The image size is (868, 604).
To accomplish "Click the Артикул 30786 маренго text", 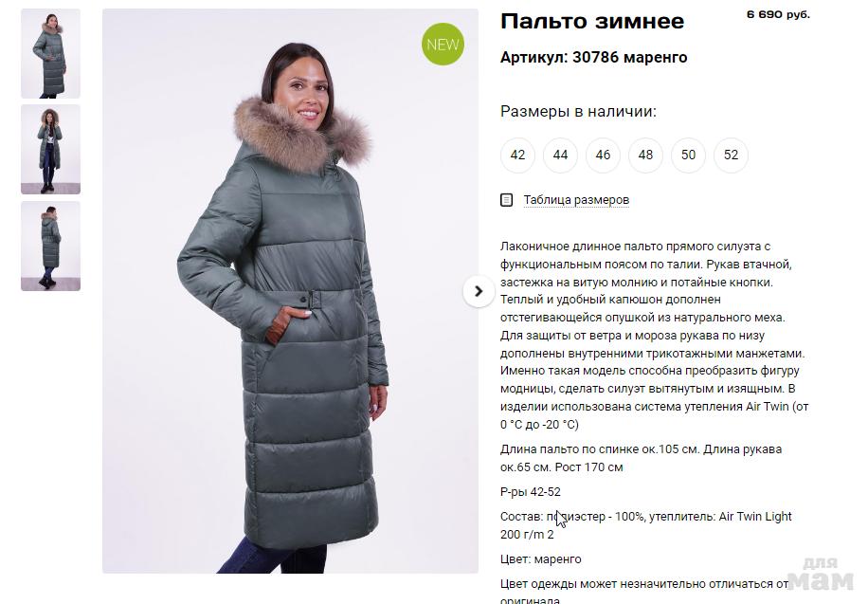I will tap(593, 57).
